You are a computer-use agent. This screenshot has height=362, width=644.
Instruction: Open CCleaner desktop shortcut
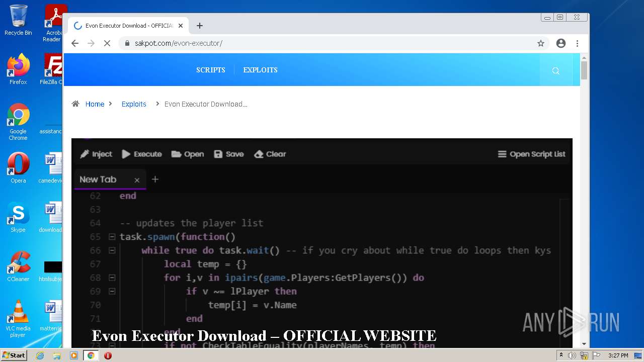(18, 266)
